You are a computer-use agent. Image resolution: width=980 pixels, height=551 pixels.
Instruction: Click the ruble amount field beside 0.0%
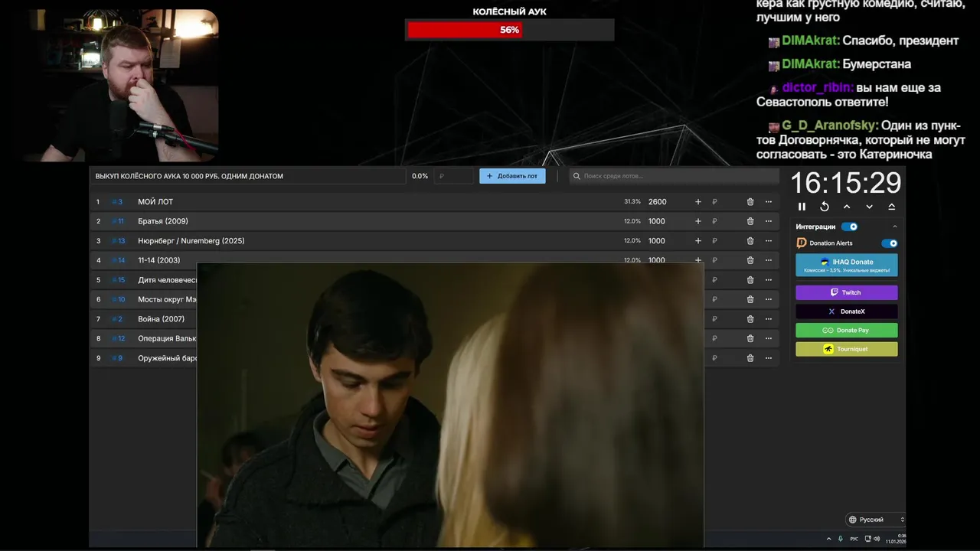(x=453, y=176)
